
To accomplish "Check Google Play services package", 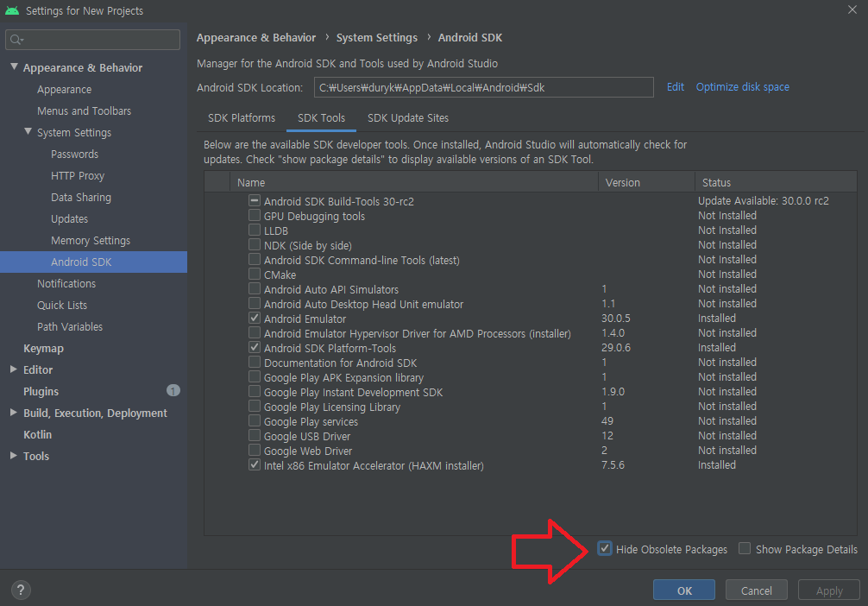I will coord(254,420).
